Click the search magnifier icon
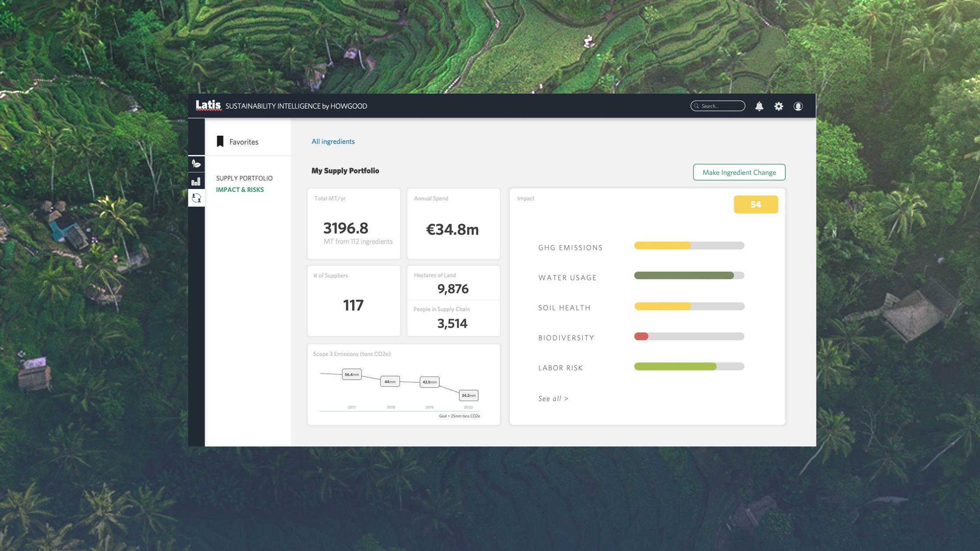Viewport: 980px width, 551px height. click(696, 106)
